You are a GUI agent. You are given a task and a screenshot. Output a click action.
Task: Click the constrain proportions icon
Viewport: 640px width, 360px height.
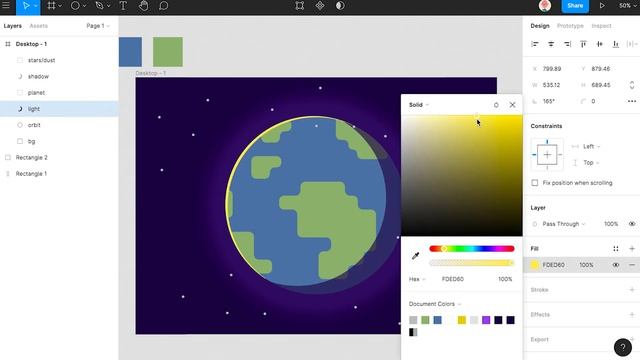click(632, 85)
